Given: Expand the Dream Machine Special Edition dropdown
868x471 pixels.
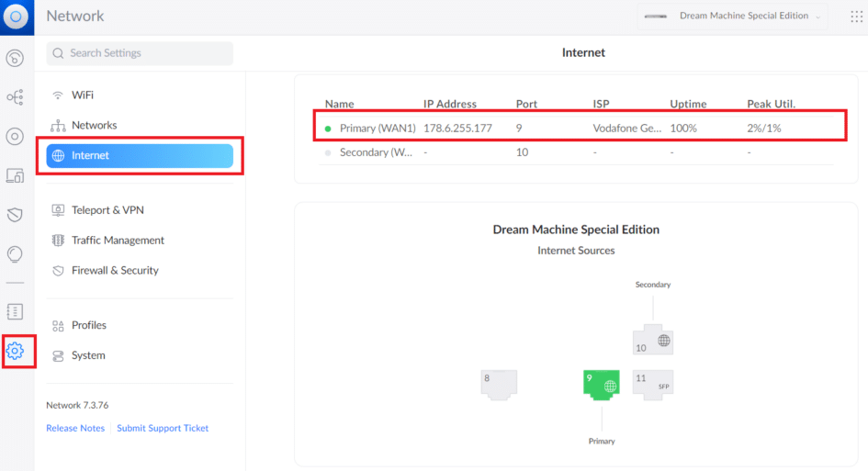Looking at the screenshot, I should point(732,17).
